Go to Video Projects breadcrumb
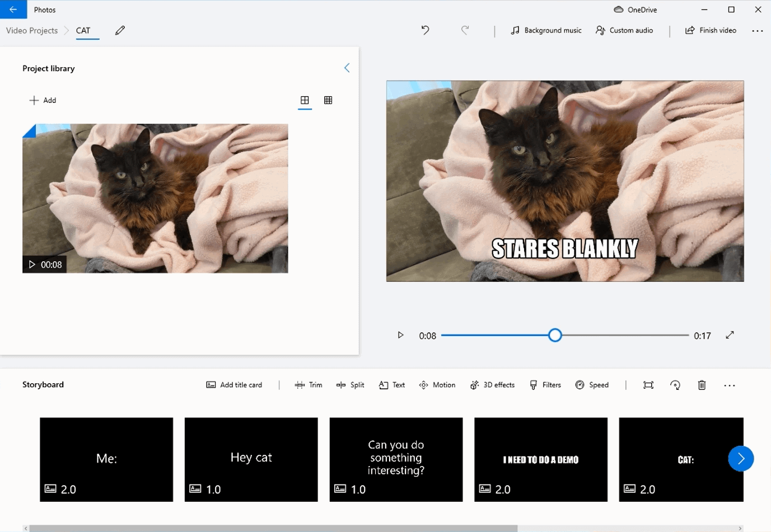 tap(32, 30)
